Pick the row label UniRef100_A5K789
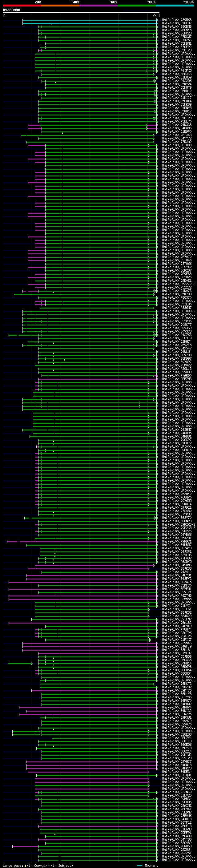Viewport: 197px width, 868px height. (177, 294)
